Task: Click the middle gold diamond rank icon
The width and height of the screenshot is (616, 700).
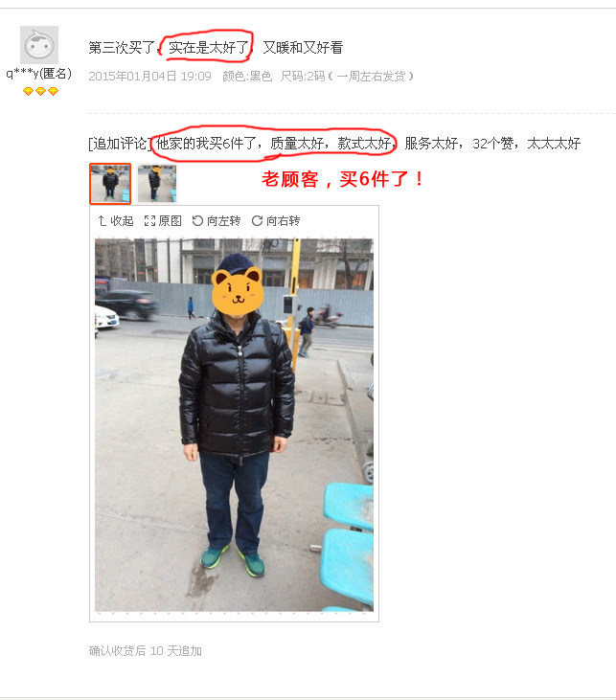Action: point(40,92)
